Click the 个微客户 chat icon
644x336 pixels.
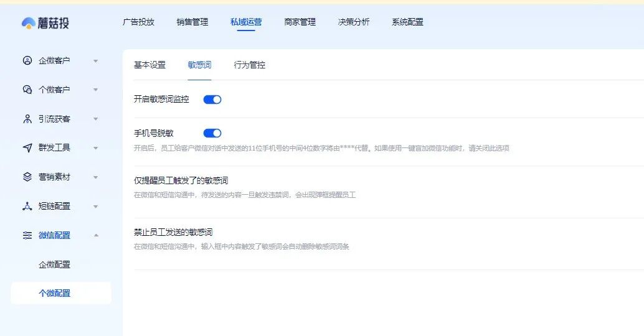click(27, 90)
